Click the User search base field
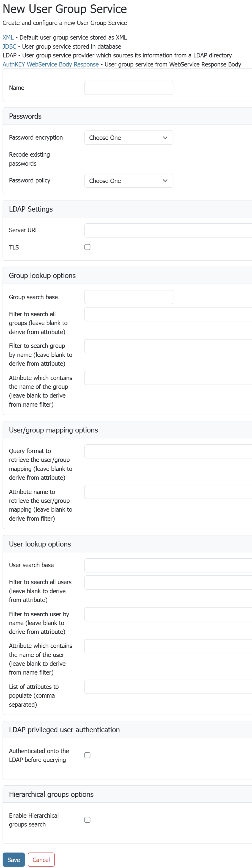 point(168,565)
